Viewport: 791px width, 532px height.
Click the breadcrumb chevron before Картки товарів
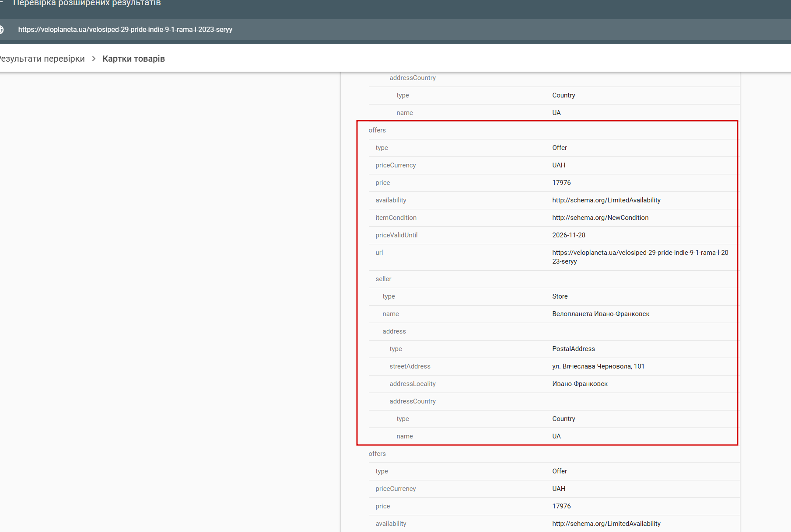tap(94, 59)
